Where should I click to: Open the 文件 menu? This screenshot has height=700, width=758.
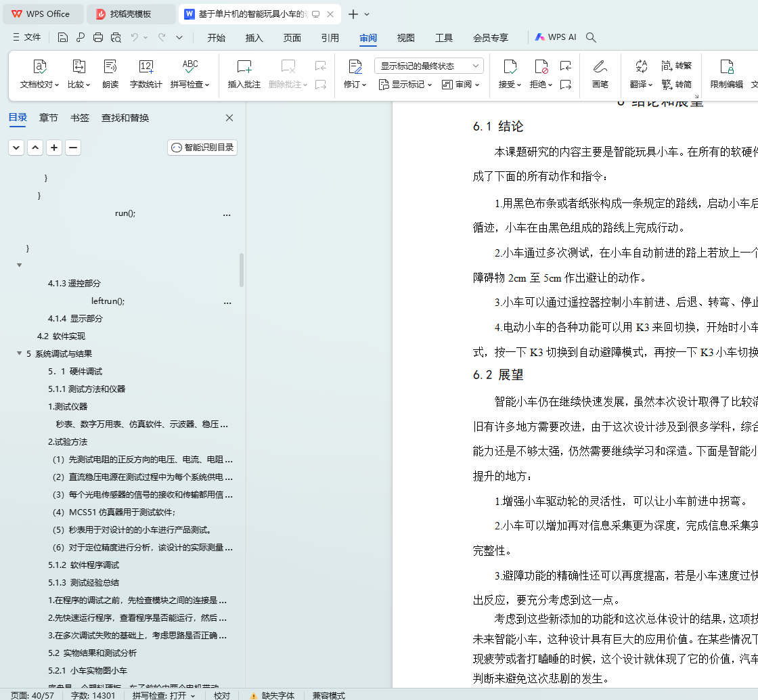click(27, 37)
